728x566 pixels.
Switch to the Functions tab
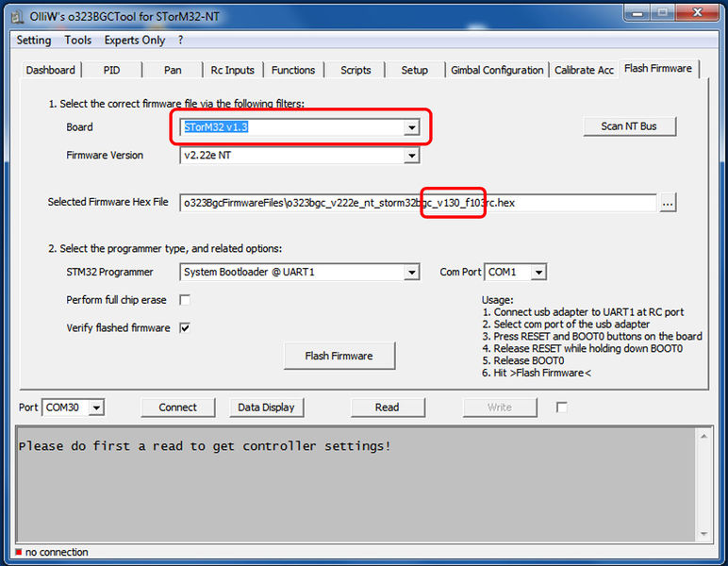pyautogui.click(x=293, y=70)
